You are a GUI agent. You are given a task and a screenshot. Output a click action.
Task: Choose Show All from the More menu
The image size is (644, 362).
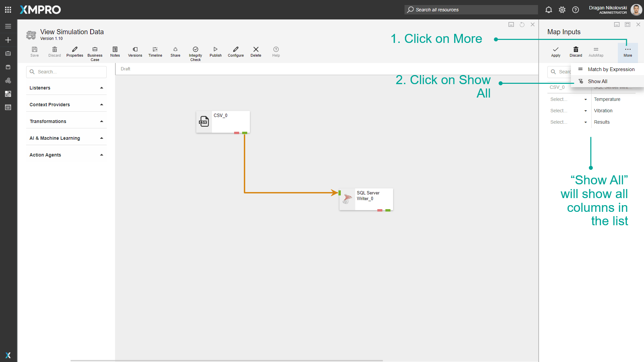[x=597, y=81]
